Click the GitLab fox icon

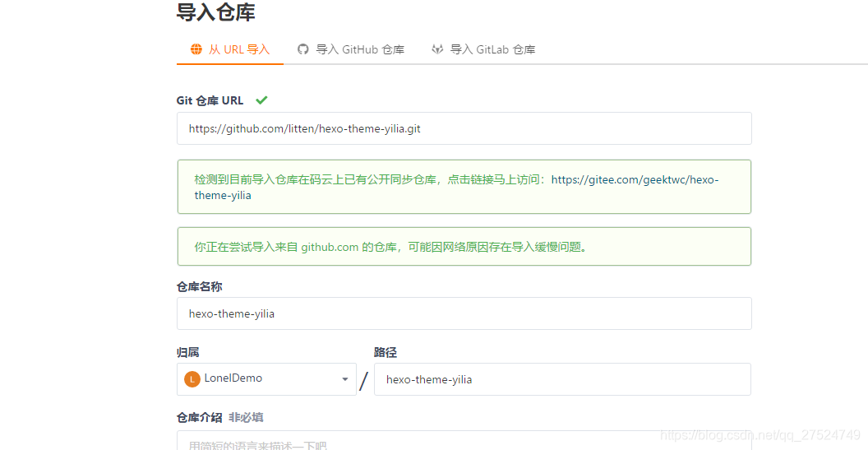click(437, 49)
